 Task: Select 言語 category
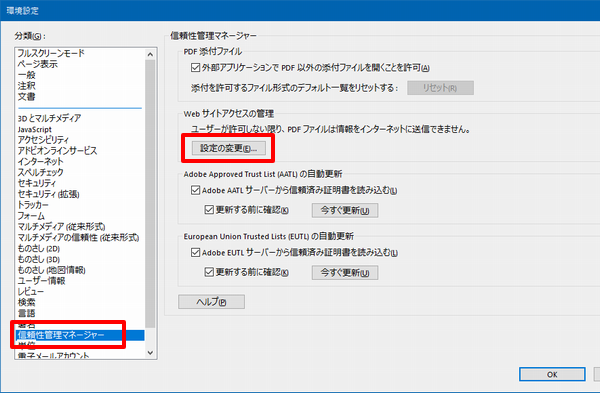pyautogui.click(x=26, y=313)
